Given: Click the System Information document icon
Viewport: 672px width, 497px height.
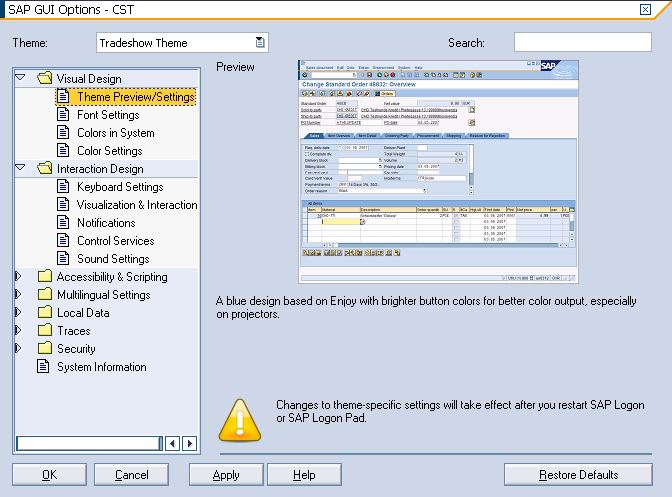Looking at the screenshot, I should (x=43, y=366).
